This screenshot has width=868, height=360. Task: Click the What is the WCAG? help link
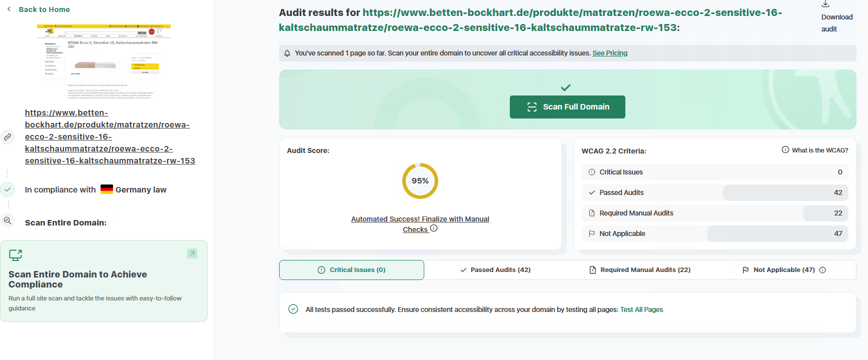[x=815, y=150]
